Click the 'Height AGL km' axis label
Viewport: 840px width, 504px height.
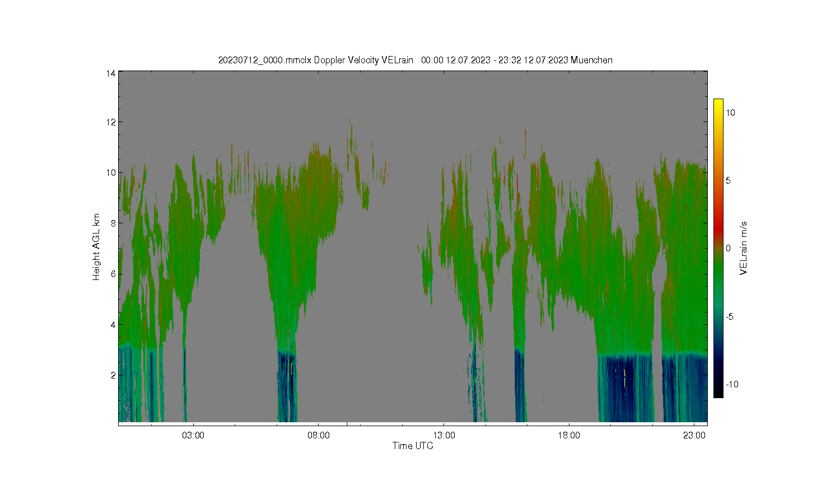pos(96,247)
